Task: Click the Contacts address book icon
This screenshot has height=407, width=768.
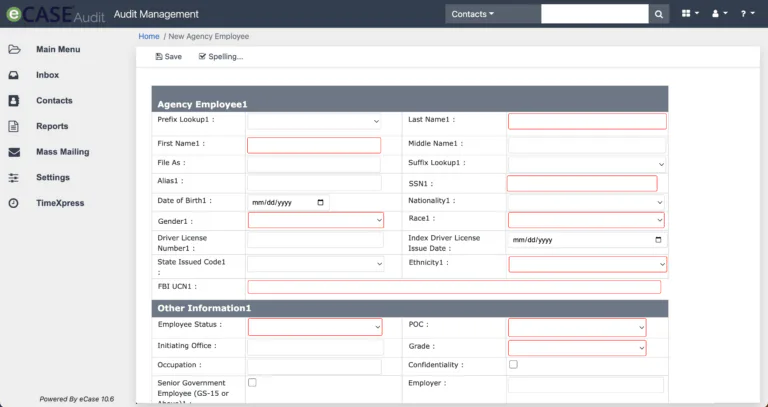Action: [14, 100]
